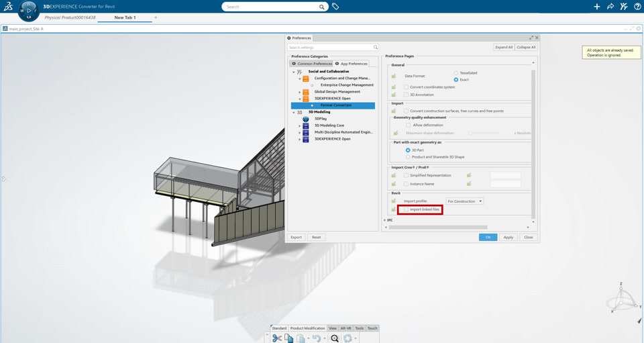The image size is (644, 343).
Task: Expand 3D Modeling Core node
Action: 300,126
